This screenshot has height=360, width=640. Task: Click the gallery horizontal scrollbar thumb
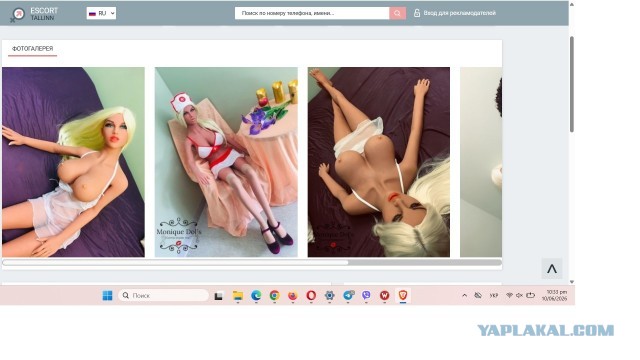(176, 263)
